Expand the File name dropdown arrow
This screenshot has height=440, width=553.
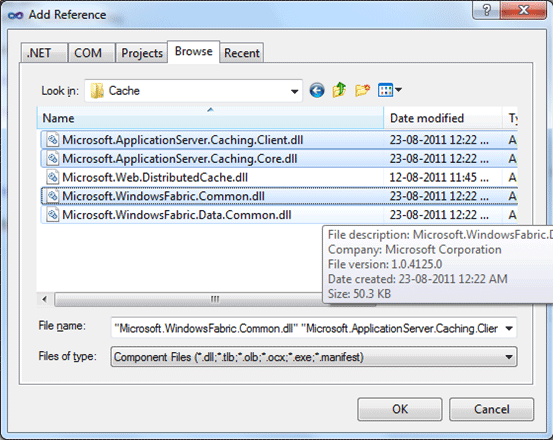(509, 329)
